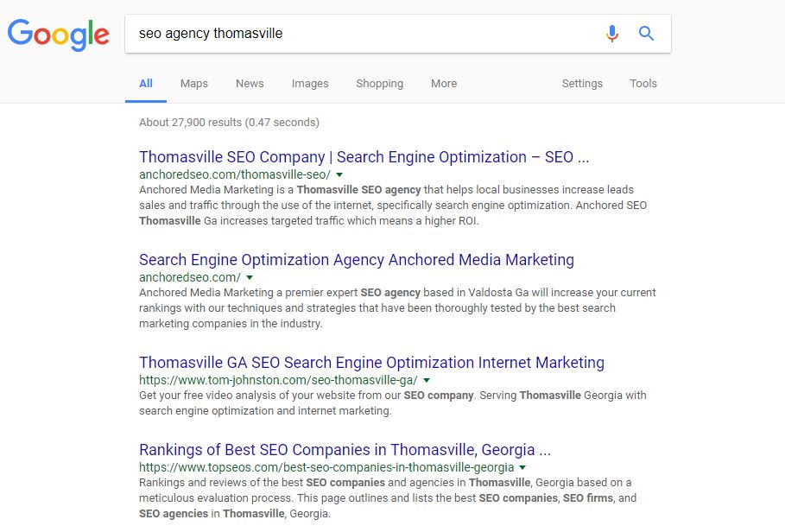Open the Thomasville SEO Company result
785x532 pixels.
(364, 157)
